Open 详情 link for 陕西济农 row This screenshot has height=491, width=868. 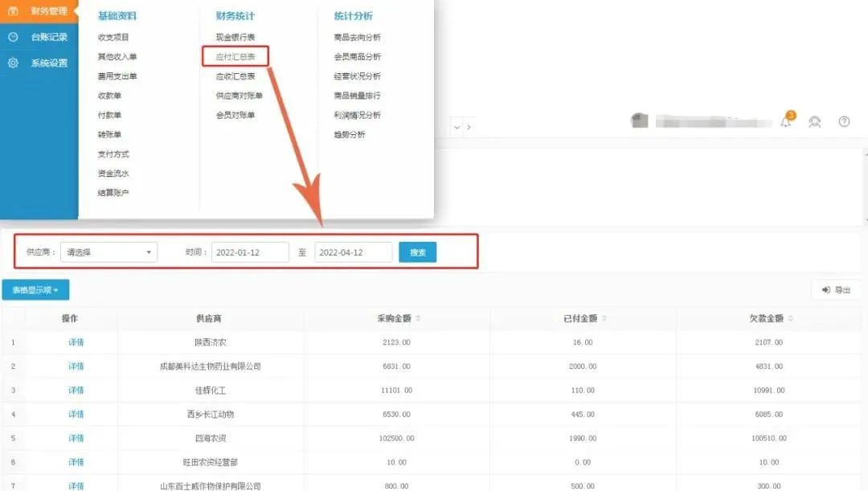(76, 342)
